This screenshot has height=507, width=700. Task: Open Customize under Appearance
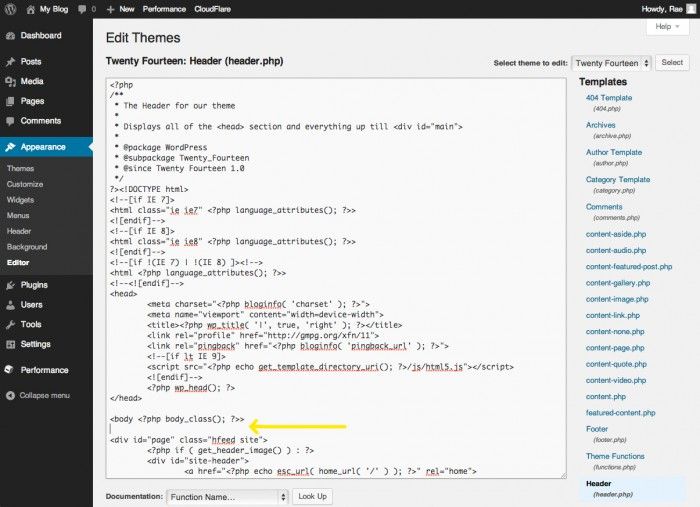(x=25, y=184)
